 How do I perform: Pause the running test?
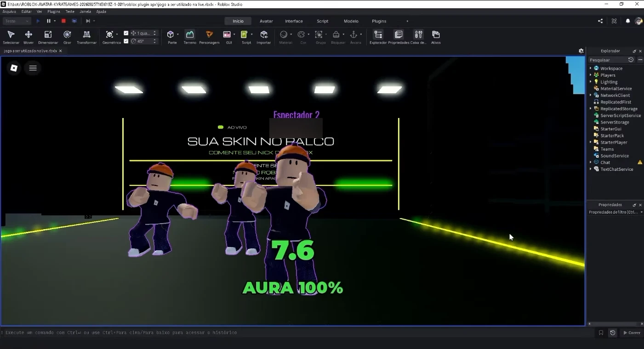[48, 21]
